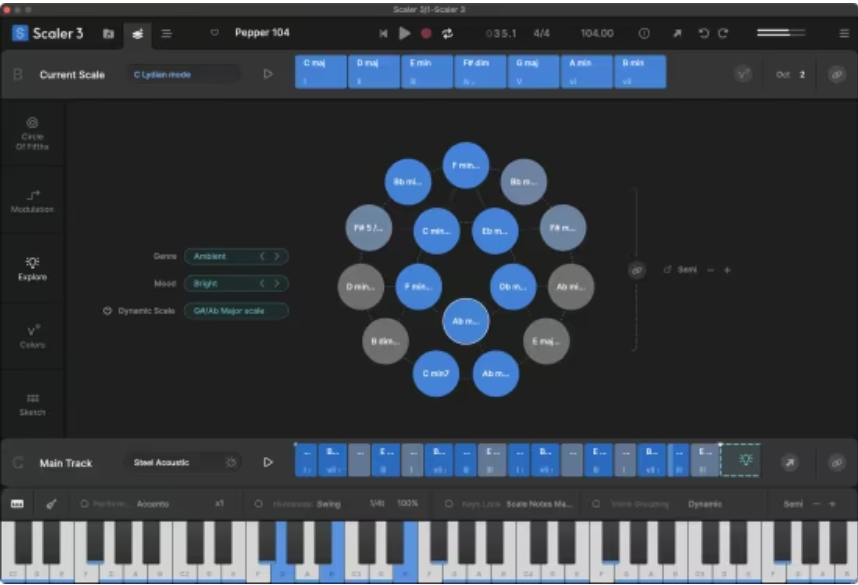The image size is (858, 585).
Task: Toggle the voicing V icon near Current Scale
Action: [x=741, y=71]
